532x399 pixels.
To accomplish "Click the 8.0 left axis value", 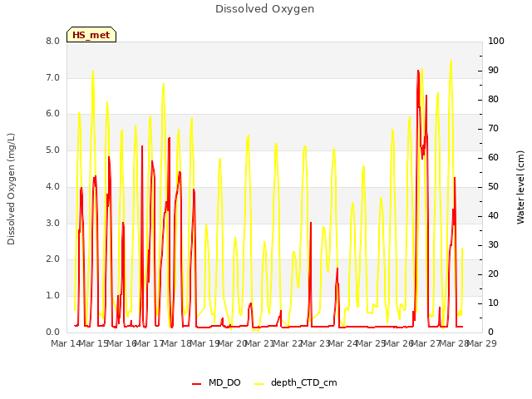I will pos(52,41).
